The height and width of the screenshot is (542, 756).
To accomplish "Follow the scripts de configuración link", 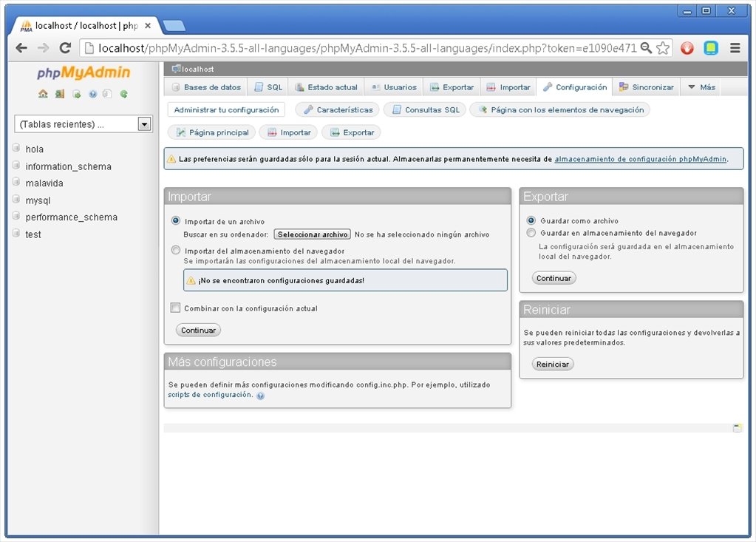I will click(x=210, y=395).
